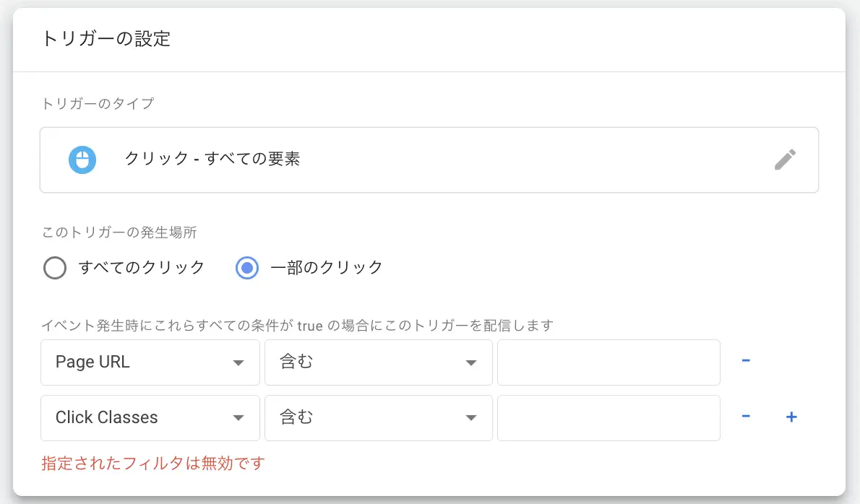Select the 一部のクリック radio button
This screenshot has height=504, width=860.
[247, 268]
